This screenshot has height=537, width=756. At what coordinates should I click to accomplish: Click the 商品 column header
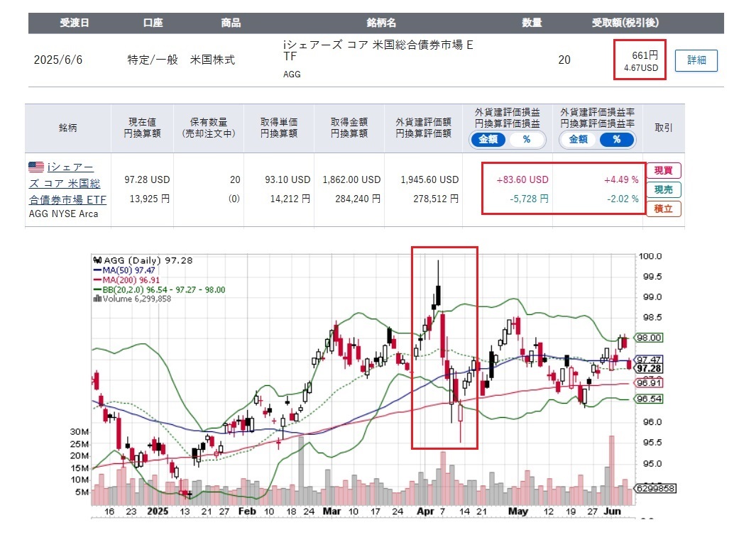(x=231, y=23)
